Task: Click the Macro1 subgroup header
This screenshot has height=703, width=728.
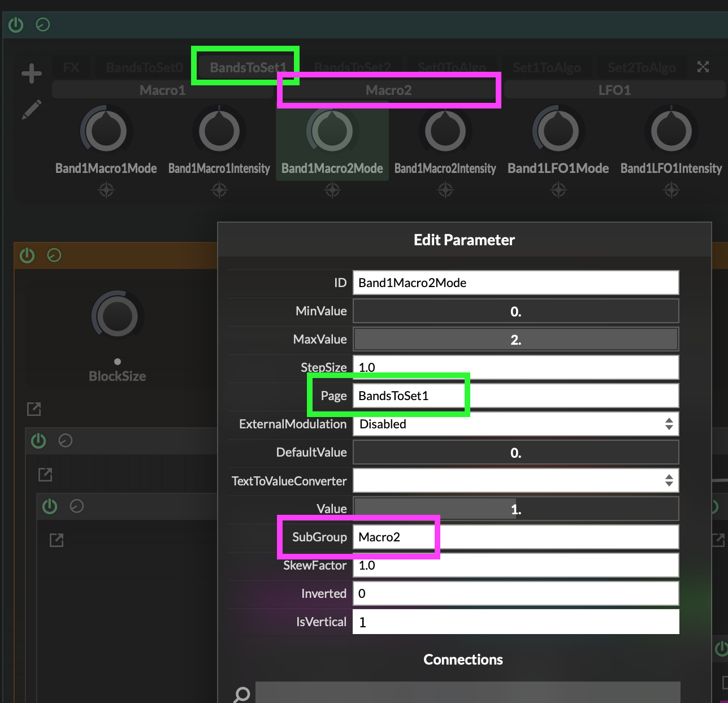Action: click(162, 90)
